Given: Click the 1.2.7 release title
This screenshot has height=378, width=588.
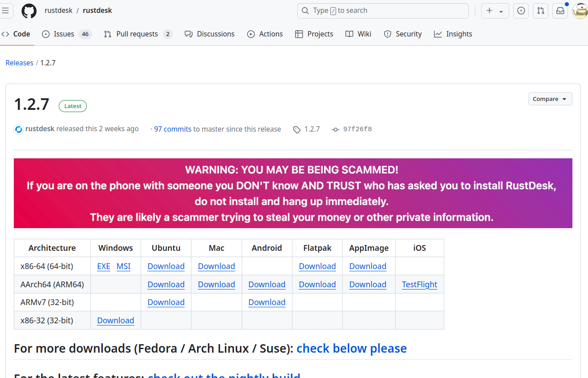Looking at the screenshot, I should click(32, 105).
